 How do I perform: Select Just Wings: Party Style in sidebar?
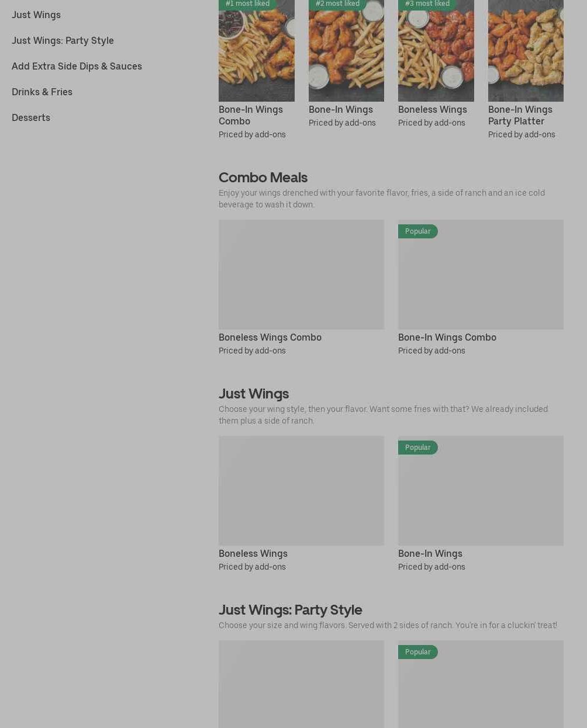point(63,40)
